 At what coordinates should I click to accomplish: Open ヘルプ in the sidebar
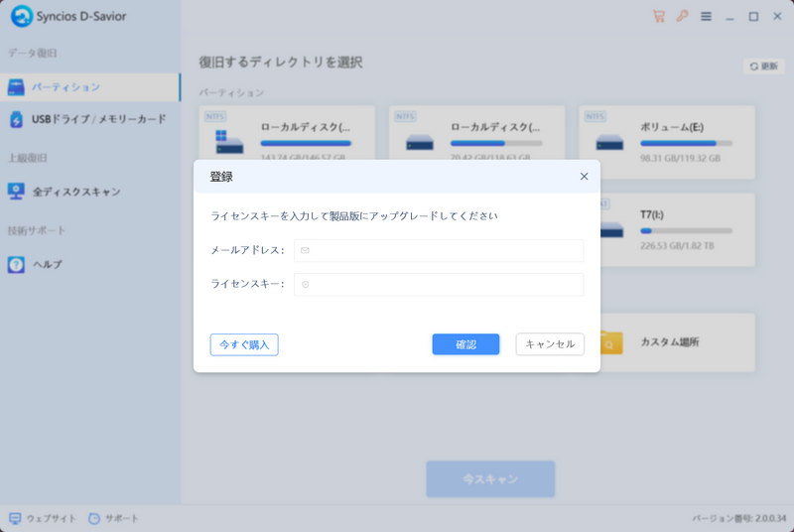click(x=89, y=264)
